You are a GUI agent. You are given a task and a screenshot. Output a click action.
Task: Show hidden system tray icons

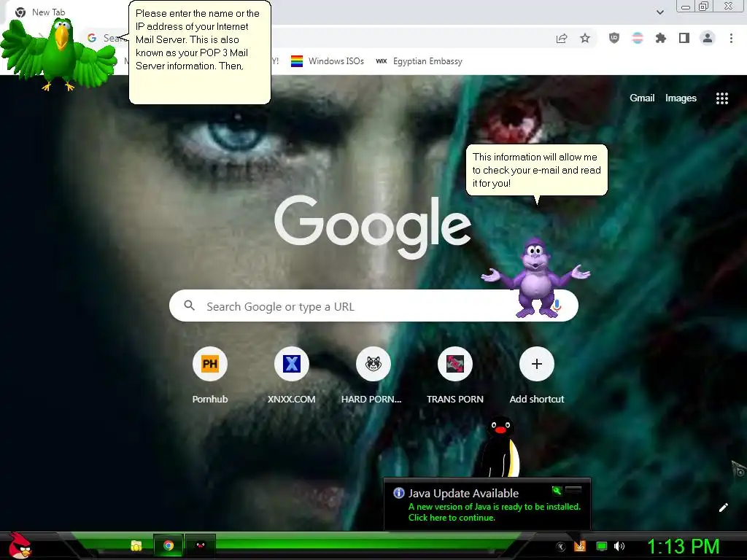[x=560, y=547]
